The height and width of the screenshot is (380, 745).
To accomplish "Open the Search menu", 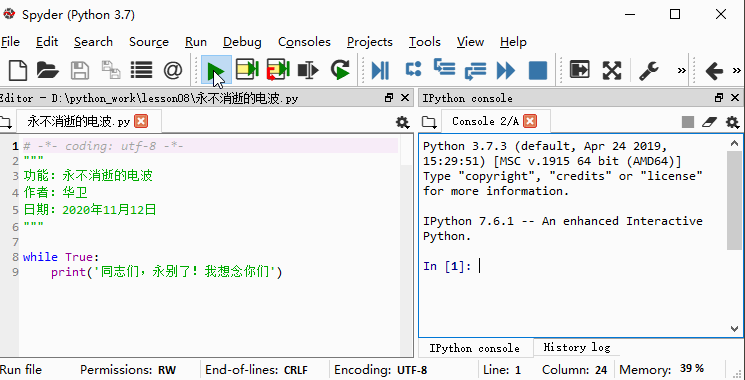I will pyautogui.click(x=93, y=42).
